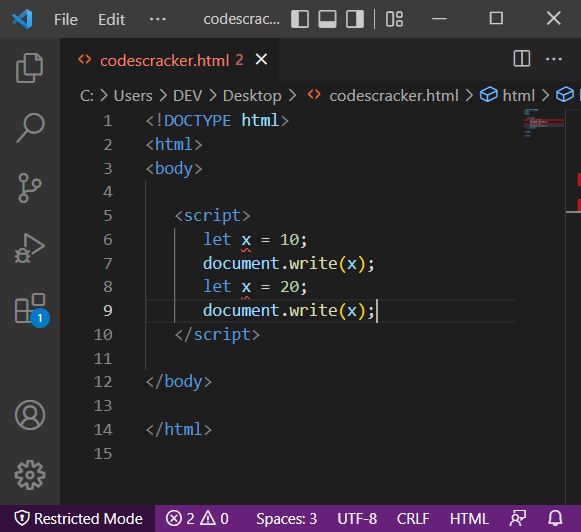The width and height of the screenshot is (581, 532).
Task: Toggle the secondary side bar layout
Action: (x=355, y=19)
